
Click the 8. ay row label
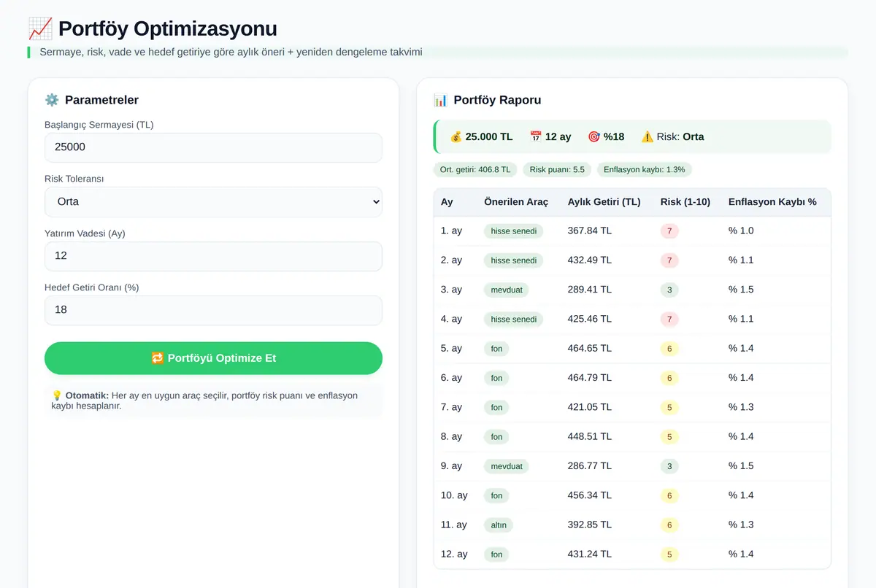coord(451,436)
